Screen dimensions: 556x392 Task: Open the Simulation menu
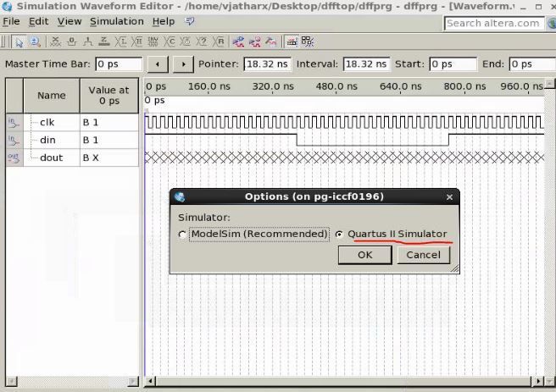(x=117, y=22)
